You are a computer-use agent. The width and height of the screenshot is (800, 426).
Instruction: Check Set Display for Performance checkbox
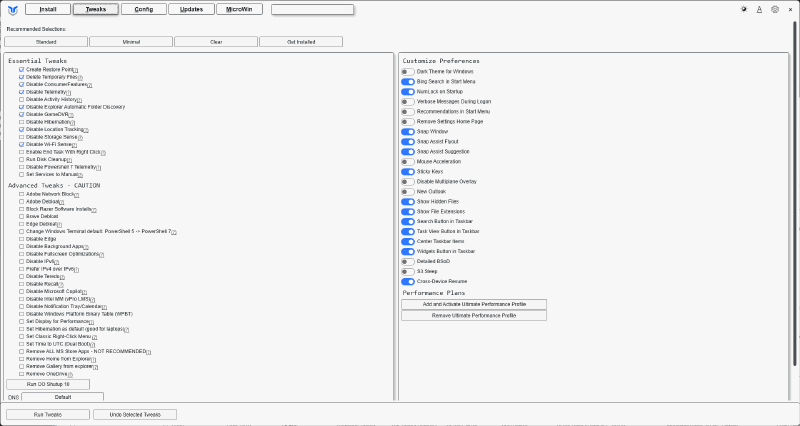[x=21, y=322]
